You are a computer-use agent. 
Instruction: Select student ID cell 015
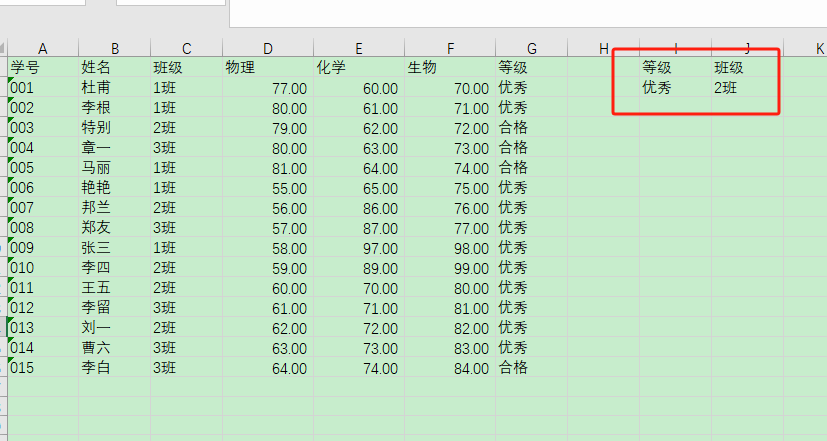43,368
